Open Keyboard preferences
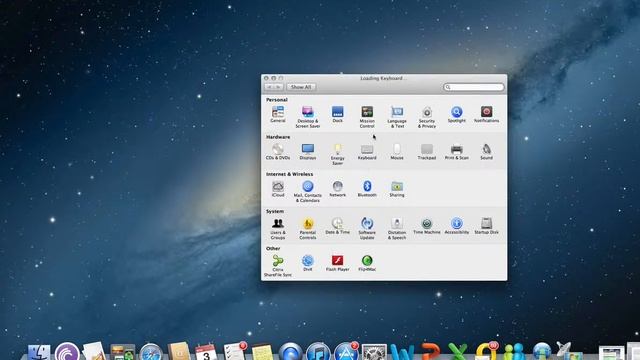Screen dimensions: 640x360 [x=367, y=151]
